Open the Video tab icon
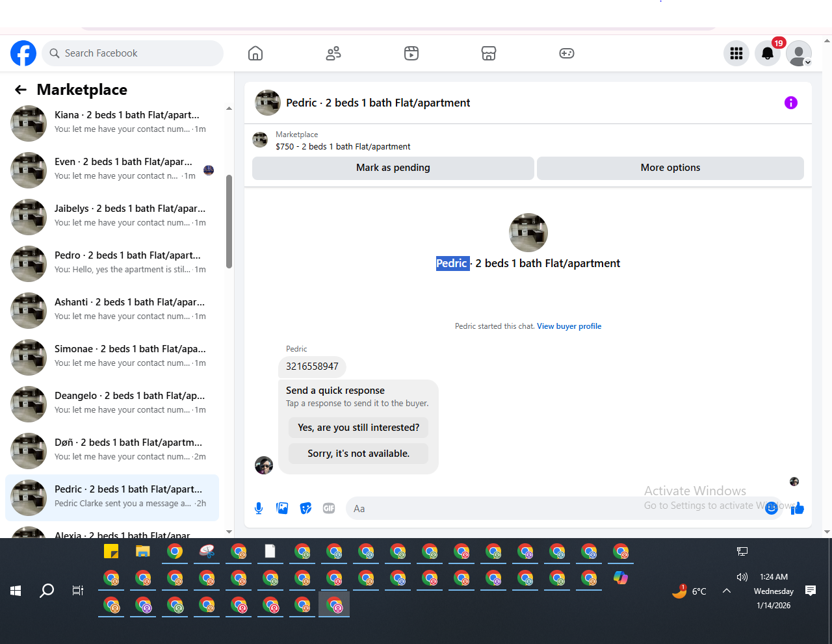This screenshot has height=644, width=832. point(411,53)
